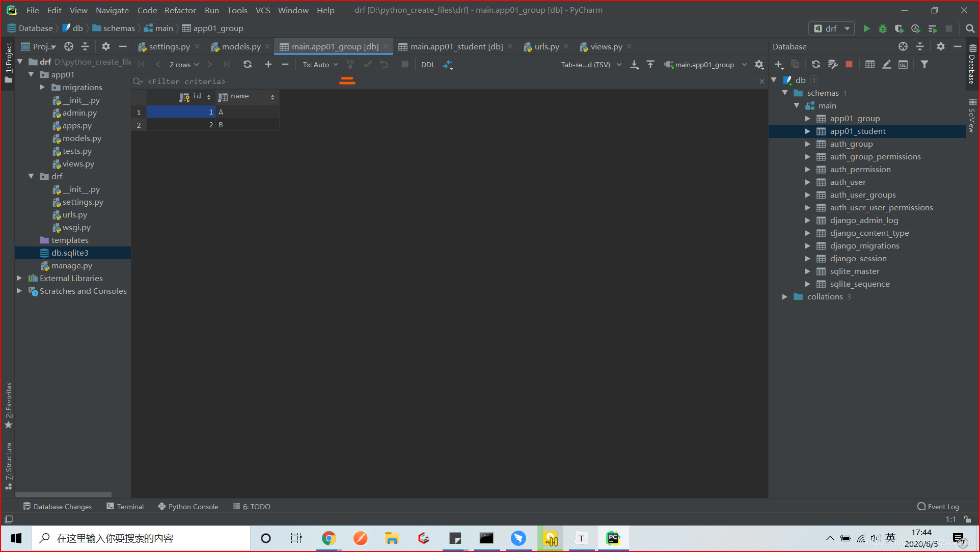This screenshot has width=980, height=552.
Task: Click Data Source Properties wrench icon
Action: pyautogui.click(x=833, y=64)
